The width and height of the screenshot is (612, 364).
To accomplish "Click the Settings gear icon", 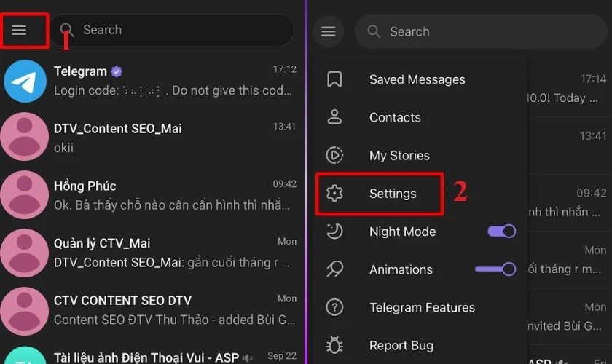I will 334,193.
